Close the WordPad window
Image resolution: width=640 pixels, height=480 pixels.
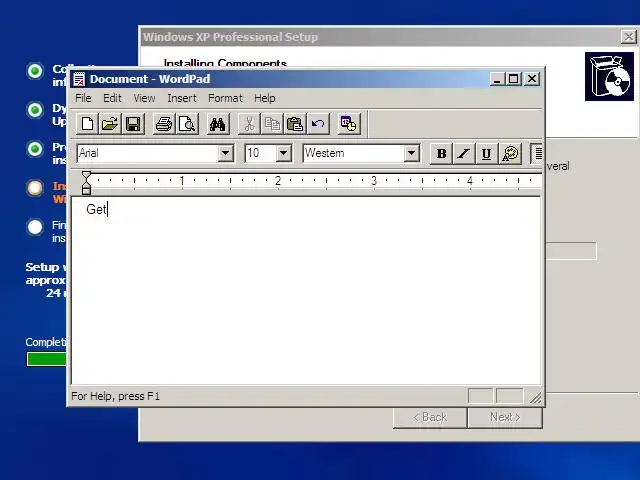coord(532,78)
